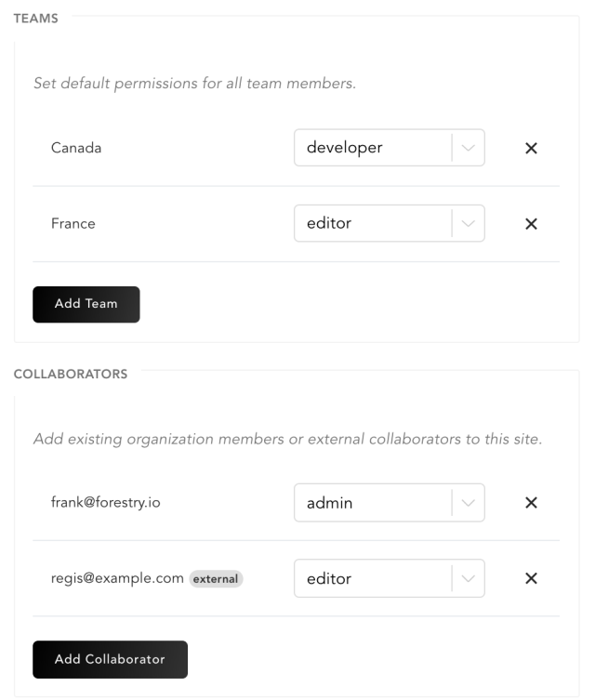
Task: Click chevron arrow in regis's role selector
Action: (468, 578)
